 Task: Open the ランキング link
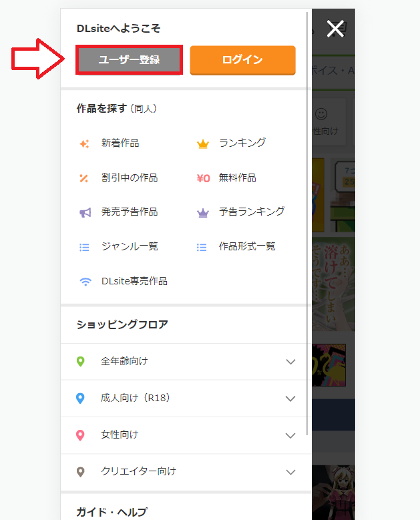242,143
